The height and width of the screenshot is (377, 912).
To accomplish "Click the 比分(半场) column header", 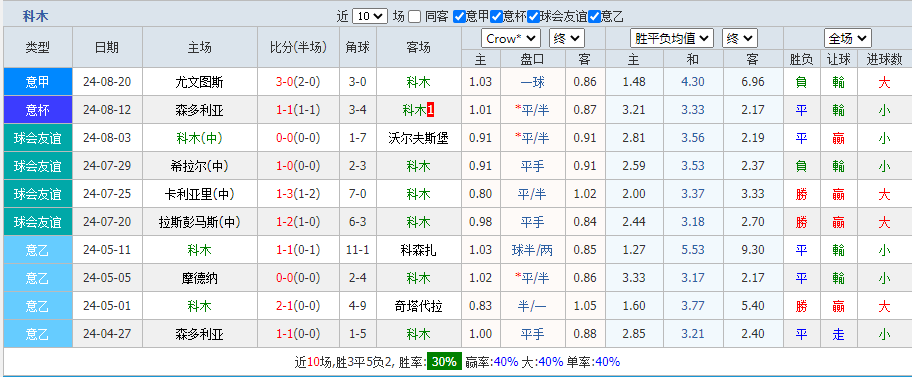I will 298,48.
